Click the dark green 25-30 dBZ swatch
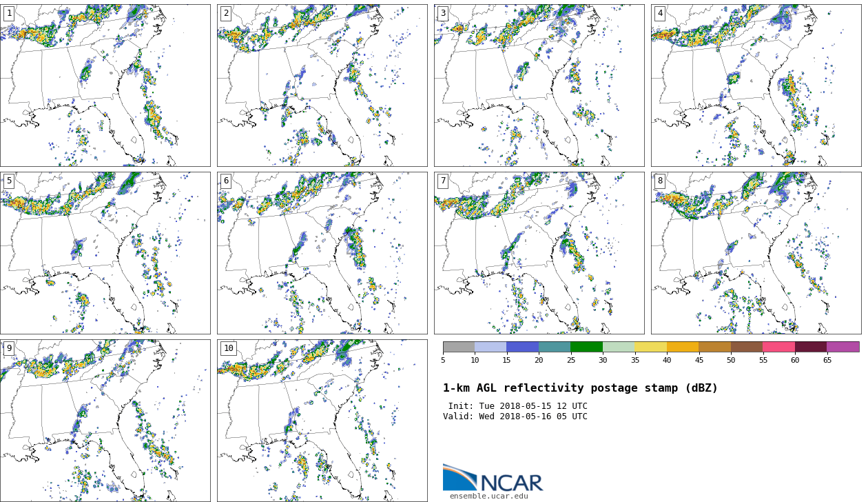 pyautogui.click(x=586, y=347)
